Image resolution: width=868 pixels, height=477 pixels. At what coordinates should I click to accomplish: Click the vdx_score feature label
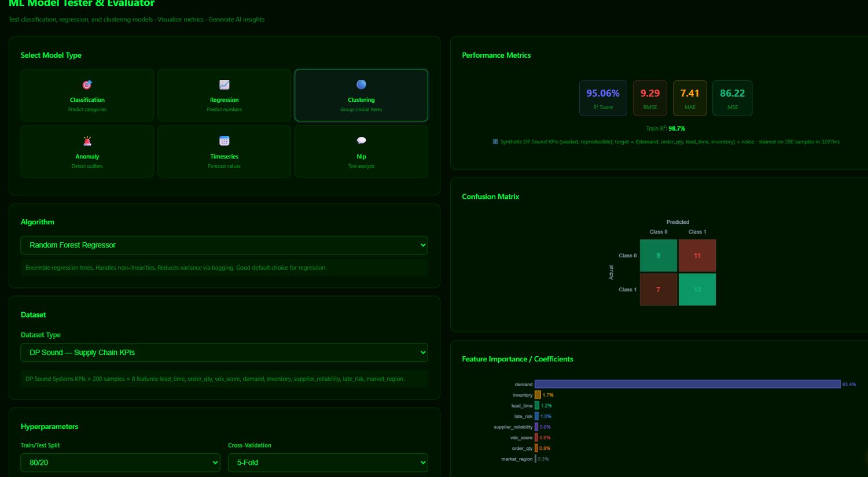[521, 438]
